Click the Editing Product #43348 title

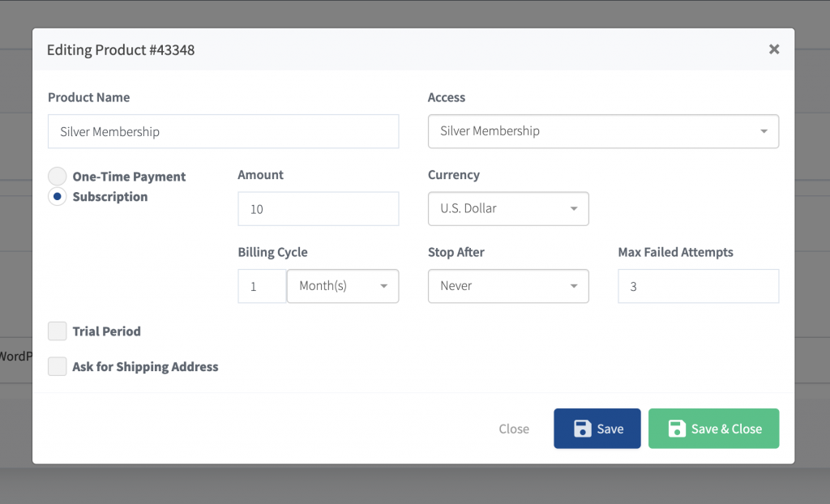121,49
